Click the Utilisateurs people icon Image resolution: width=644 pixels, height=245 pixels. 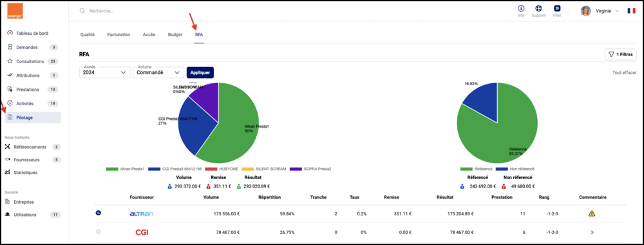(7, 215)
